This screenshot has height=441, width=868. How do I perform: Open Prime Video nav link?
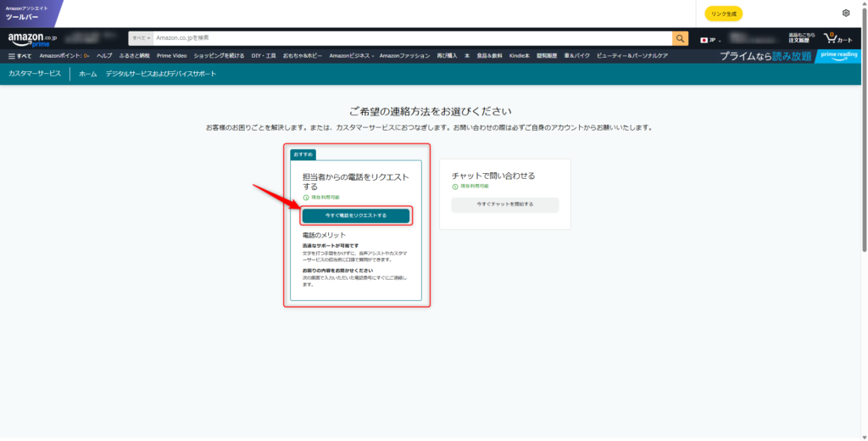(171, 56)
